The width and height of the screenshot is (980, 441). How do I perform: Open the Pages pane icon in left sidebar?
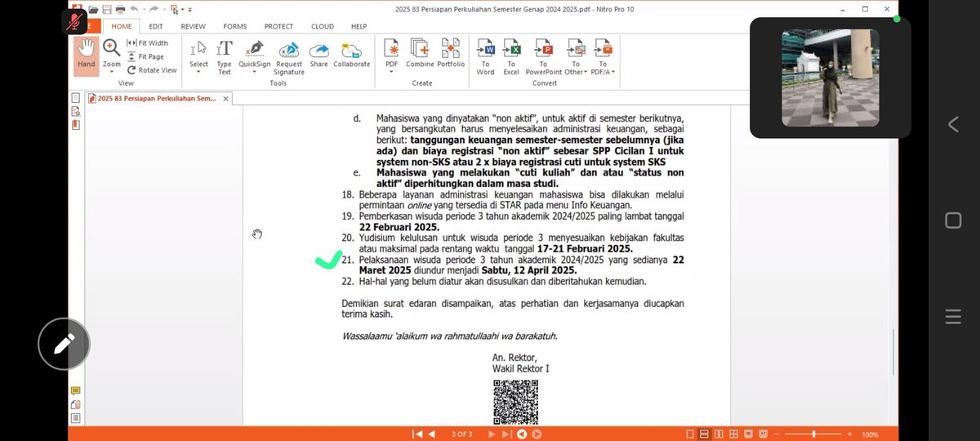coord(76,98)
